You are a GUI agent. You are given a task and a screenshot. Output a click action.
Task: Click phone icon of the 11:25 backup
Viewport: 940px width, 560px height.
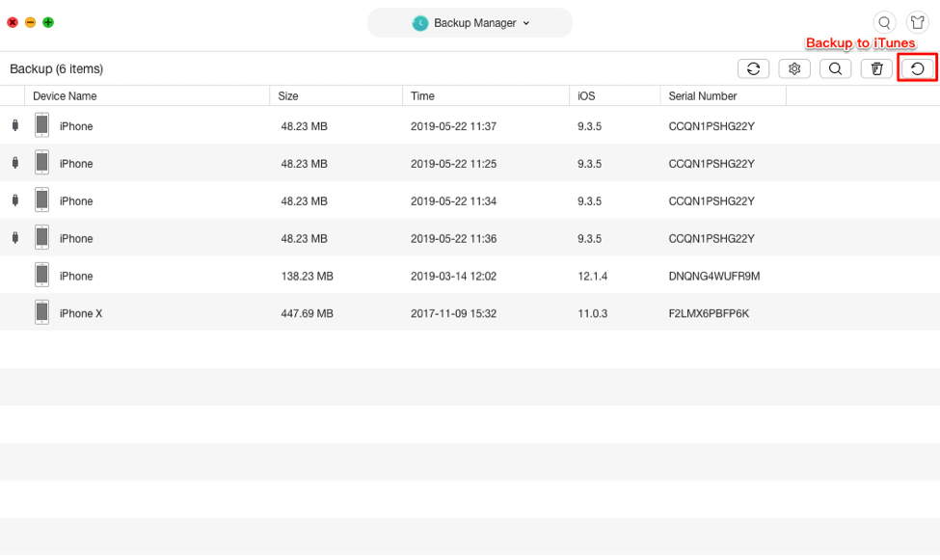pyautogui.click(x=42, y=163)
